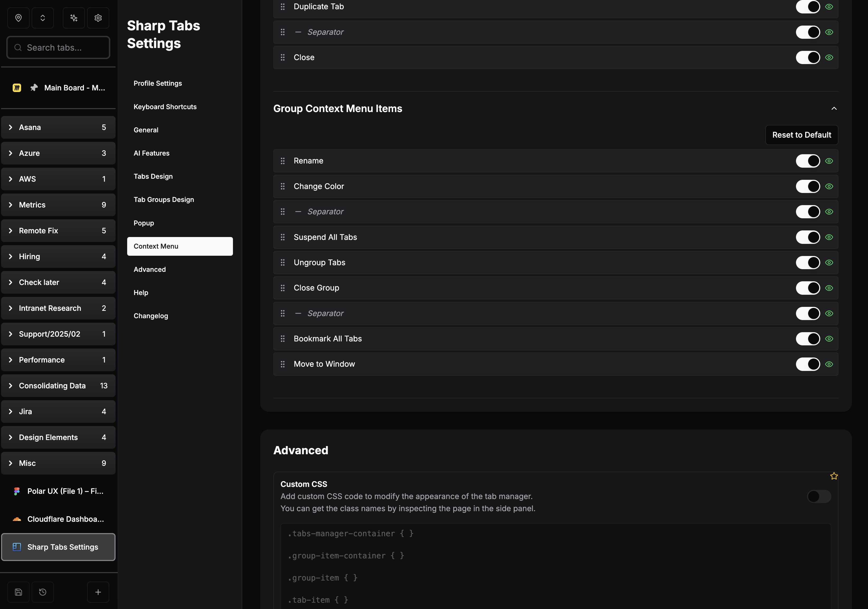868x609 pixels.
Task: Open the history icon at bottom
Action: point(43,592)
